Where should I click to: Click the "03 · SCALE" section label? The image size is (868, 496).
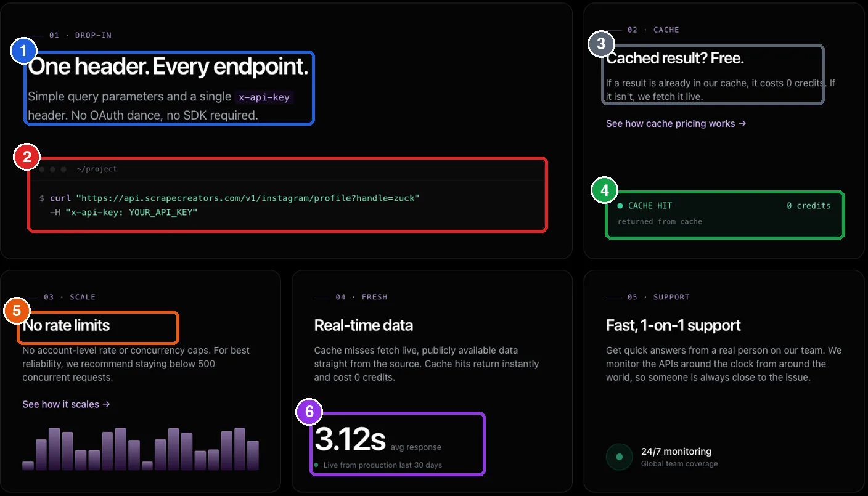coord(70,297)
